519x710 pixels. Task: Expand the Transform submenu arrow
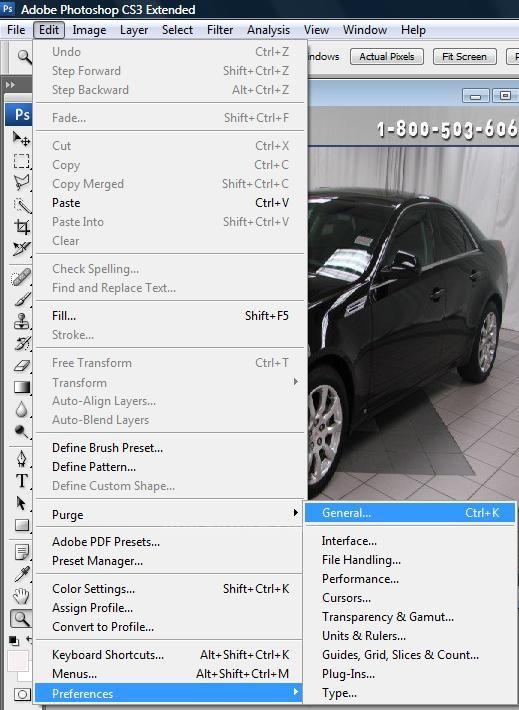(x=295, y=382)
